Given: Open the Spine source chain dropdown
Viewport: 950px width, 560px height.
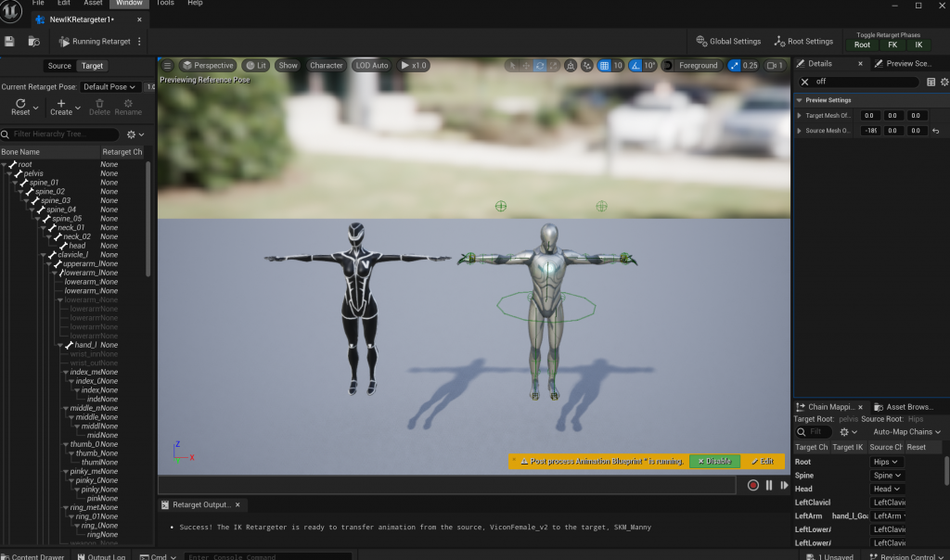Looking at the screenshot, I should pyautogui.click(x=888, y=476).
